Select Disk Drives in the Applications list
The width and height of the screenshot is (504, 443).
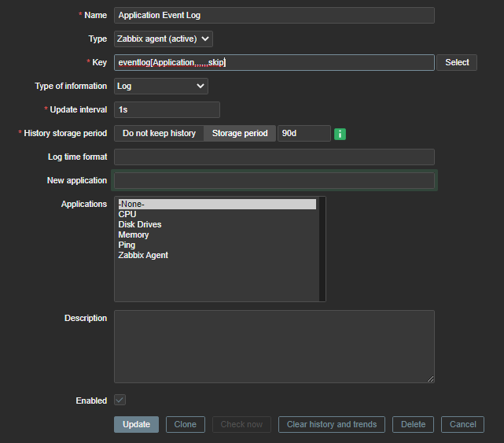(139, 224)
